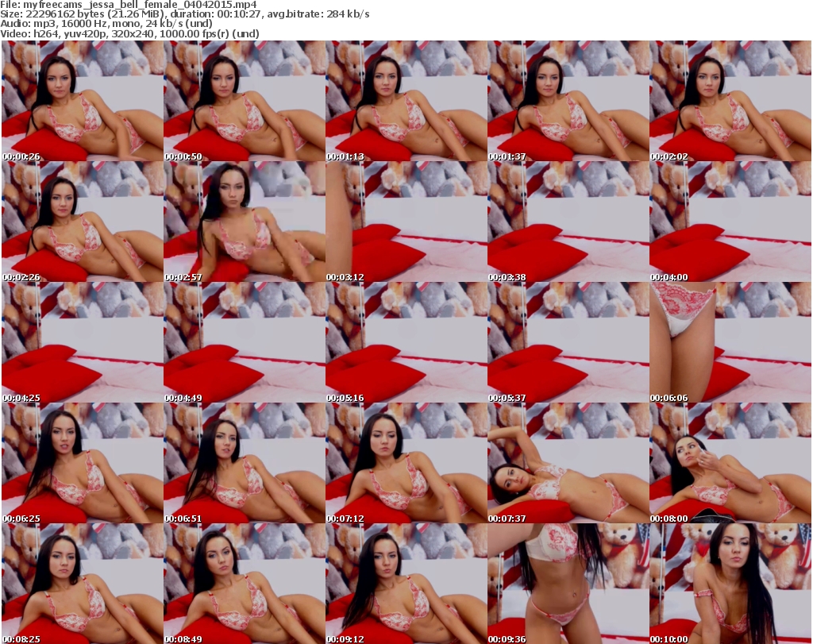Screen dimensions: 813x644
Task: Click the 'File:' name line in header
Action: click(x=129, y=5)
